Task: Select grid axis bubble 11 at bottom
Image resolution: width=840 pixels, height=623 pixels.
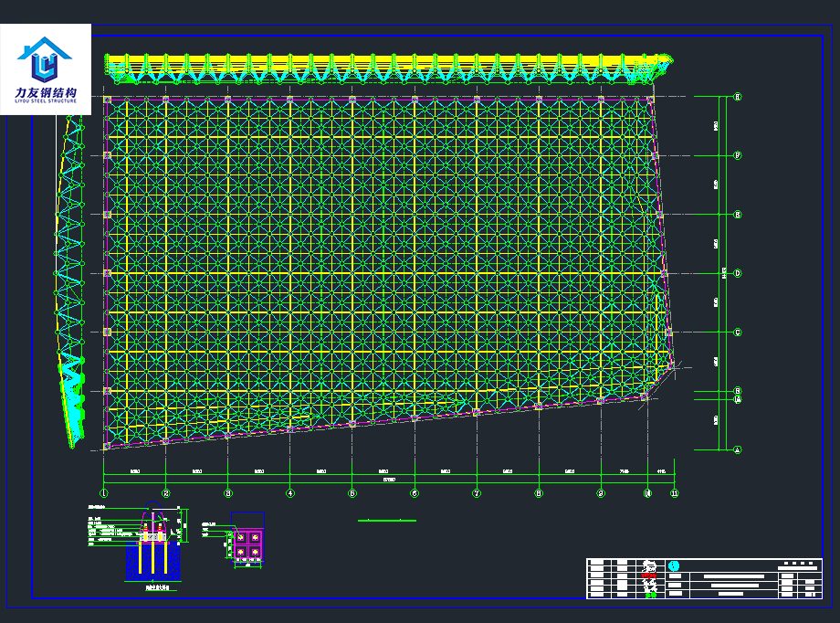Action: coord(675,493)
